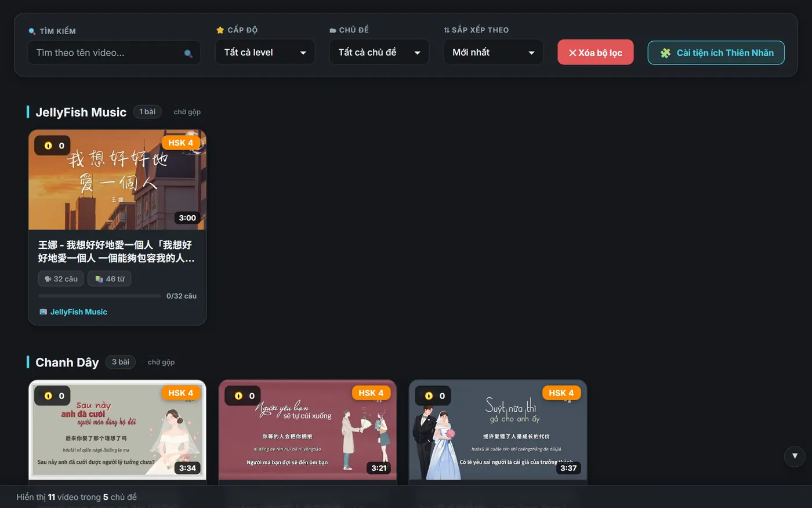
Task: Click the '1 bài' count badge
Action: point(147,111)
